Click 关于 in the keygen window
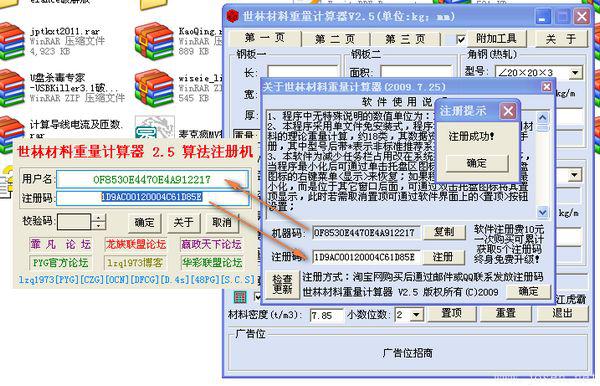The image size is (600, 386). pyautogui.click(x=183, y=222)
